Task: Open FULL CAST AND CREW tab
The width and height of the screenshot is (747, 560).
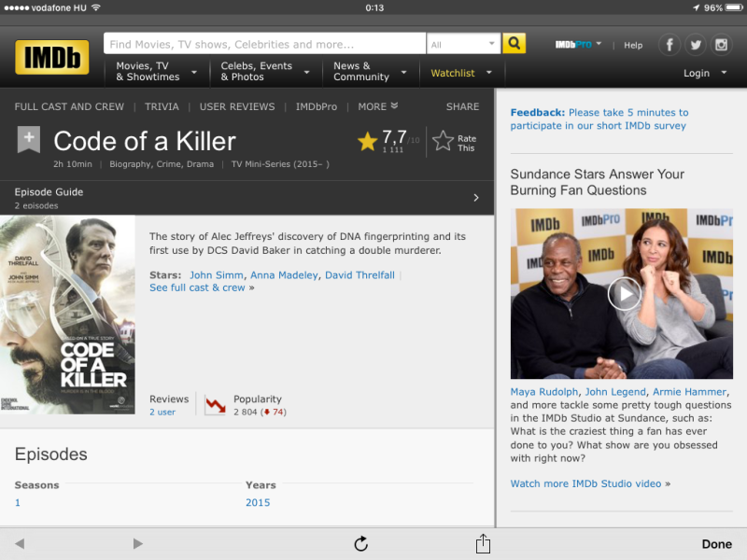Action: [69, 106]
